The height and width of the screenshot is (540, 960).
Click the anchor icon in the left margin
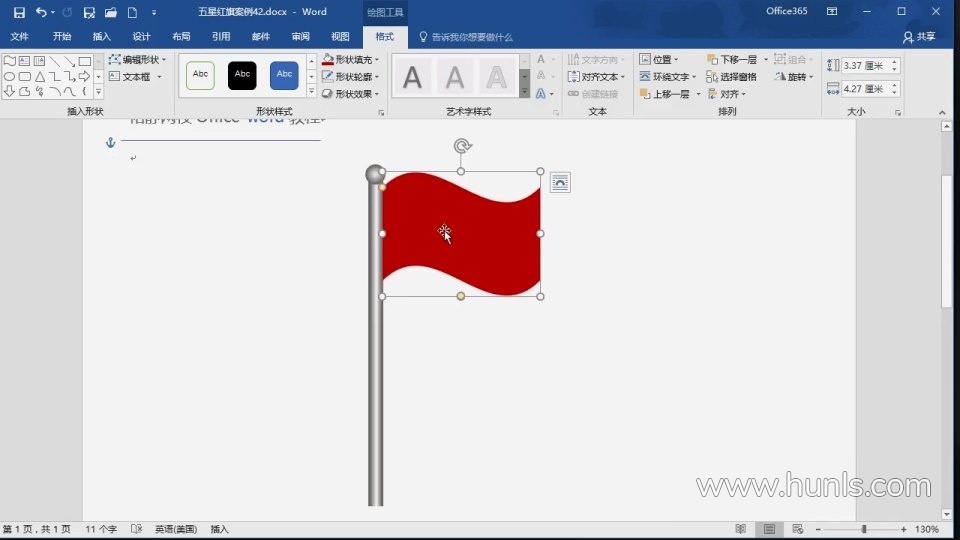click(x=110, y=143)
